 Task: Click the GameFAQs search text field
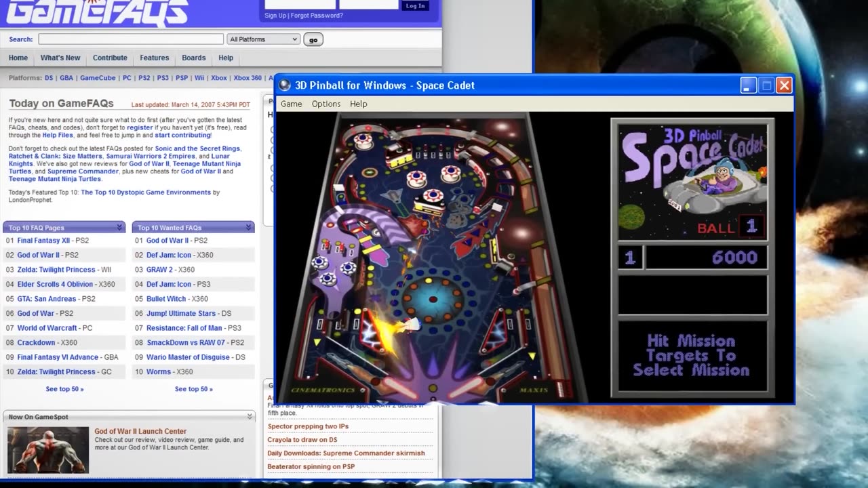click(x=131, y=39)
